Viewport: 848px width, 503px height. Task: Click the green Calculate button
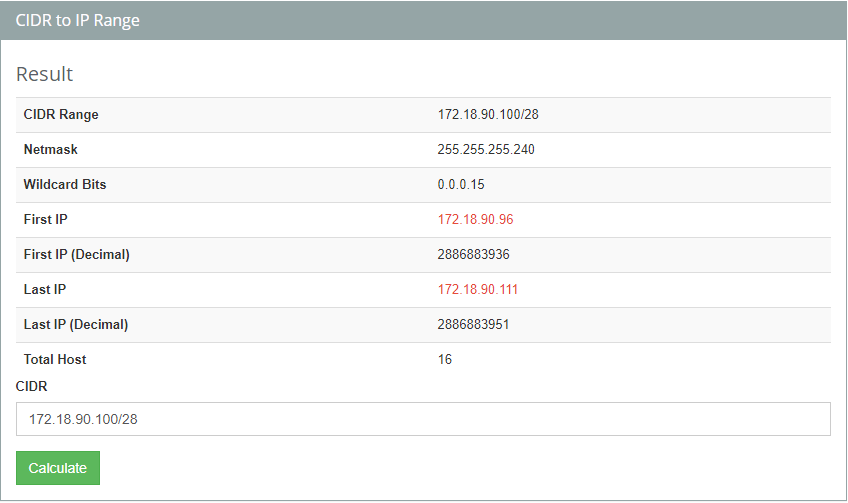pyautogui.click(x=58, y=468)
